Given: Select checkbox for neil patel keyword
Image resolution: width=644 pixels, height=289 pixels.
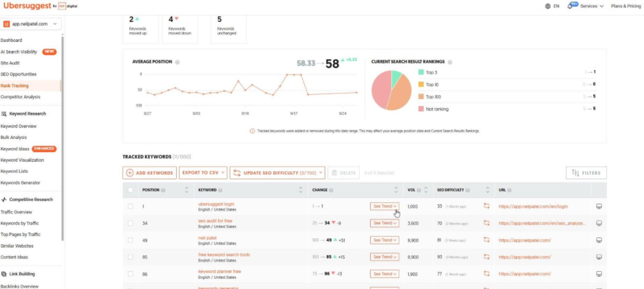Looking at the screenshot, I should pyautogui.click(x=130, y=240).
